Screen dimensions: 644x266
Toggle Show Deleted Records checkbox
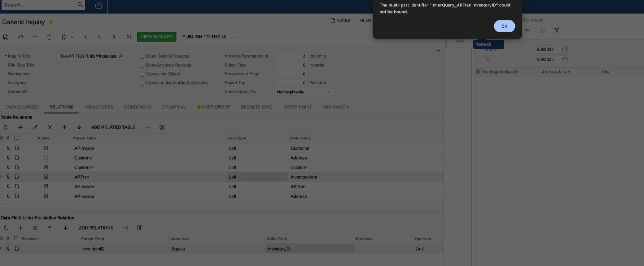coord(142,56)
